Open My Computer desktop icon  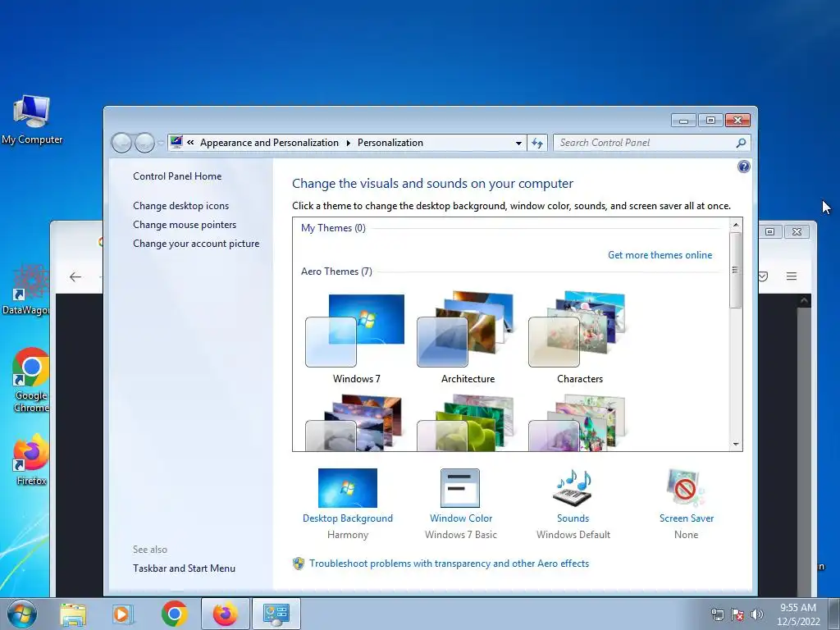(x=32, y=120)
